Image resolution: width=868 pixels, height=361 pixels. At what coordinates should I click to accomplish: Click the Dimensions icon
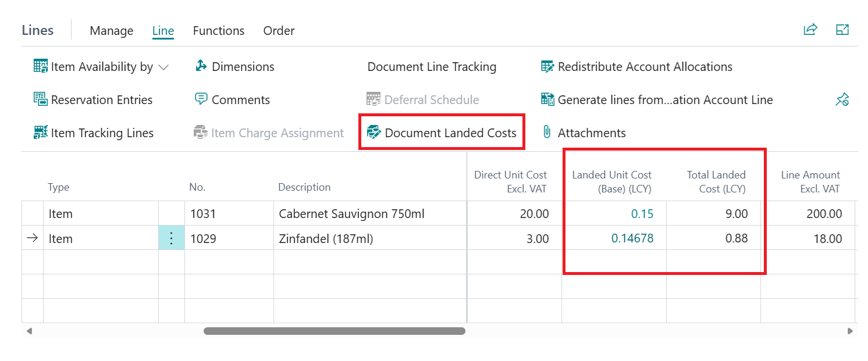201,66
